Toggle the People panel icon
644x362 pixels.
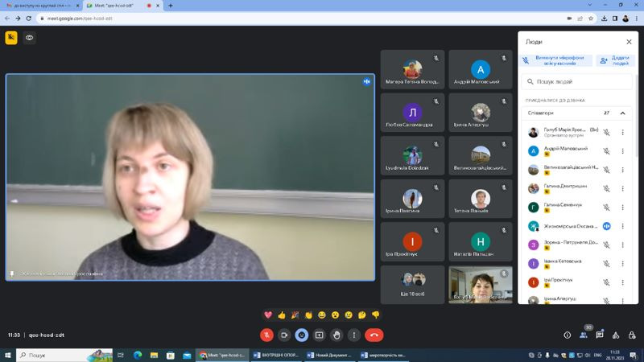[583, 335]
